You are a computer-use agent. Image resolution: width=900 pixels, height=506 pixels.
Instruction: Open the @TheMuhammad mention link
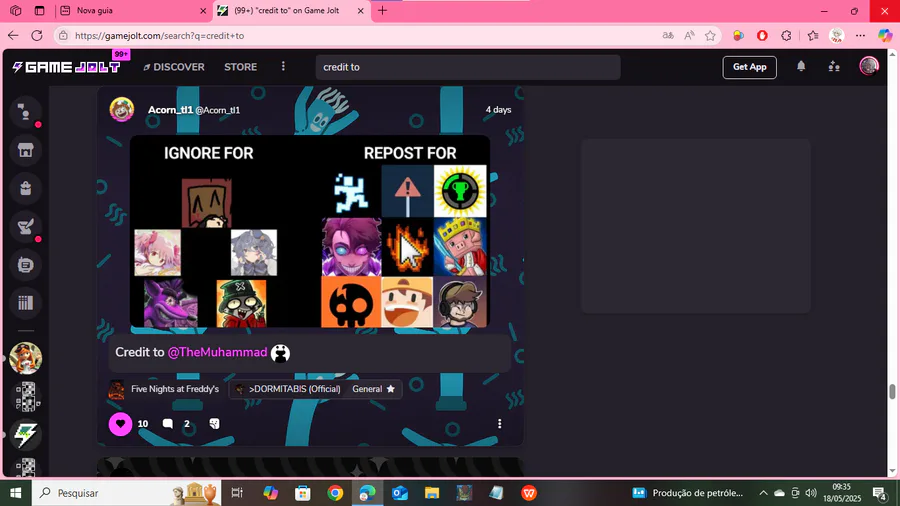pyautogui.click(x=217, y=352)
